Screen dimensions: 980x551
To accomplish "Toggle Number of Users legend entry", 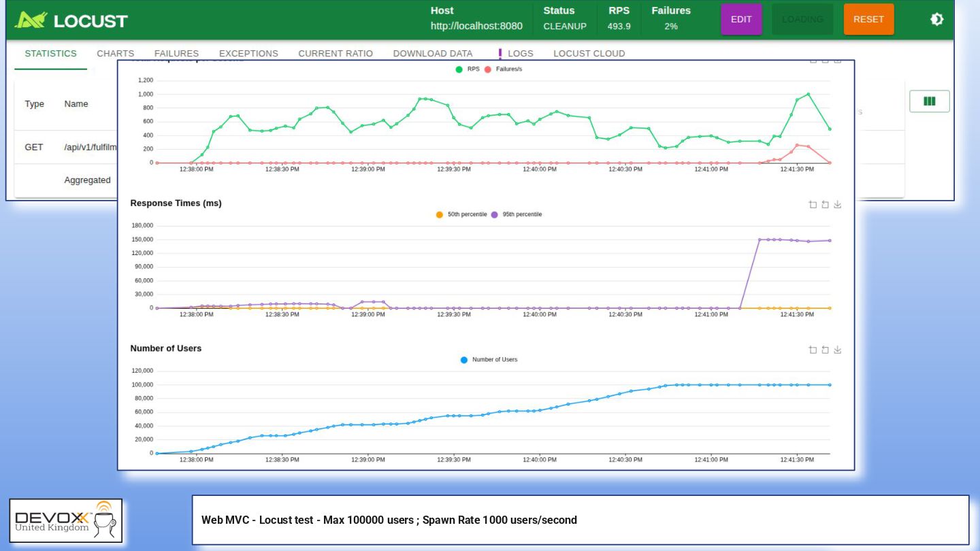I will (x=489, y=360).
